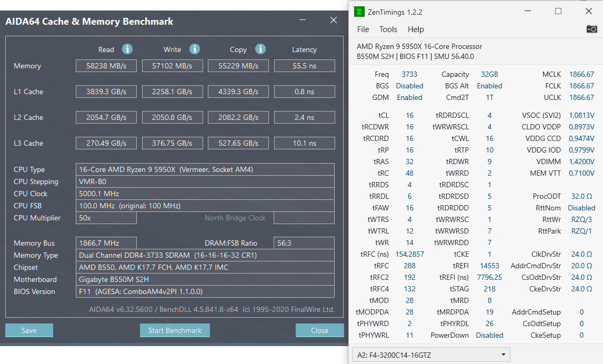Click the CPU FSB field 100.0 MHz
Viewport: 603px width, 364px height.
(205, 206)
